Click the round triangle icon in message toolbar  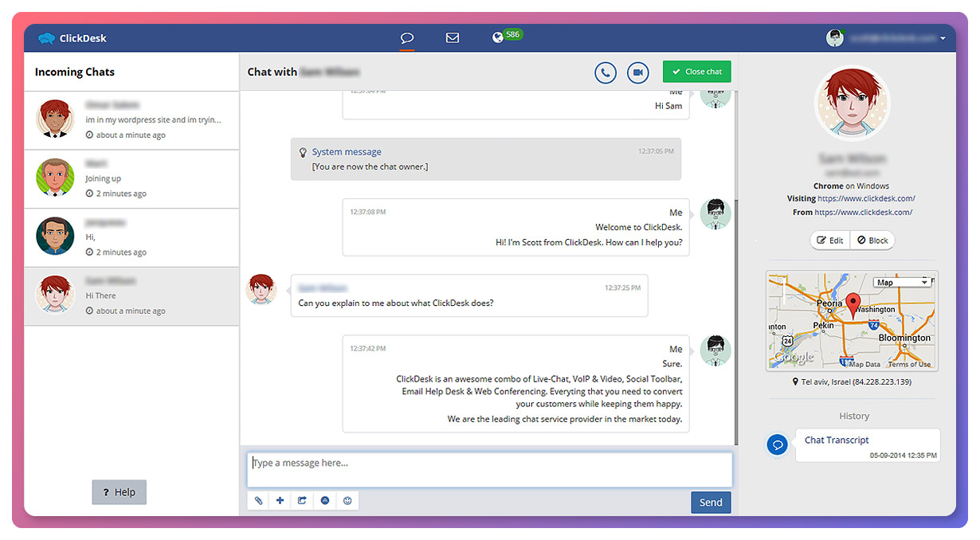click(325, 501)
